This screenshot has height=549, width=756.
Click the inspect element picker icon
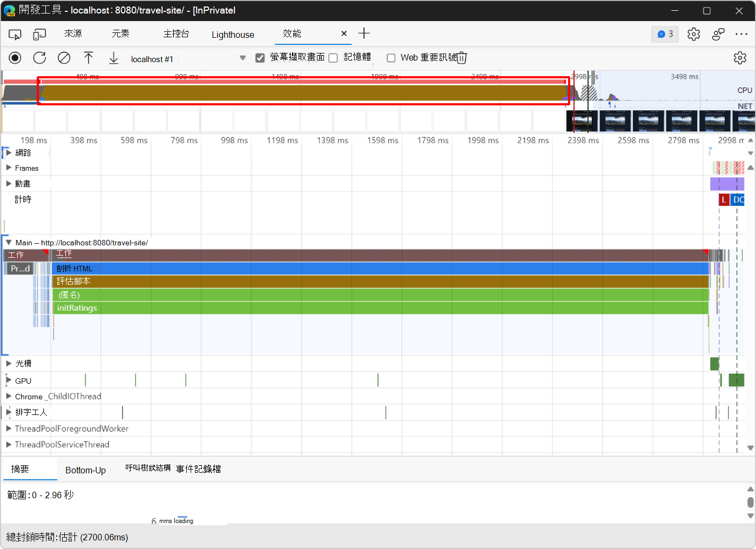(x=15, y=35)
